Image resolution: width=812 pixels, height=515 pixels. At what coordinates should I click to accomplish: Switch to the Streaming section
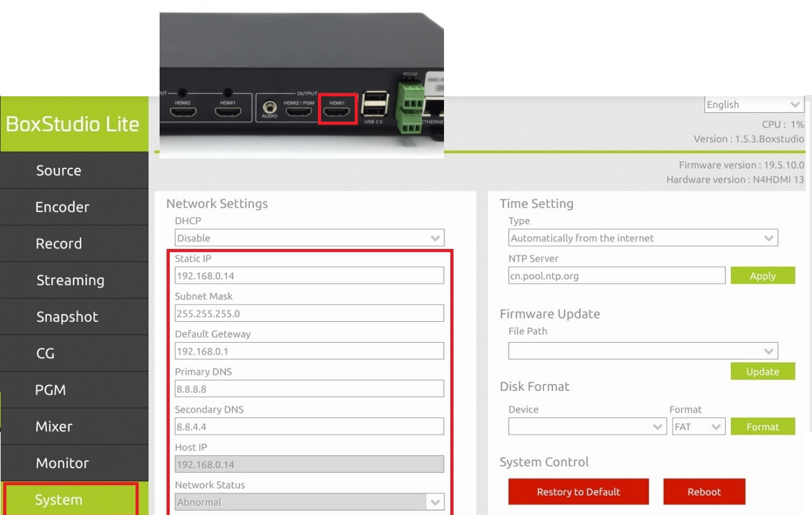(x=74, y=280)
